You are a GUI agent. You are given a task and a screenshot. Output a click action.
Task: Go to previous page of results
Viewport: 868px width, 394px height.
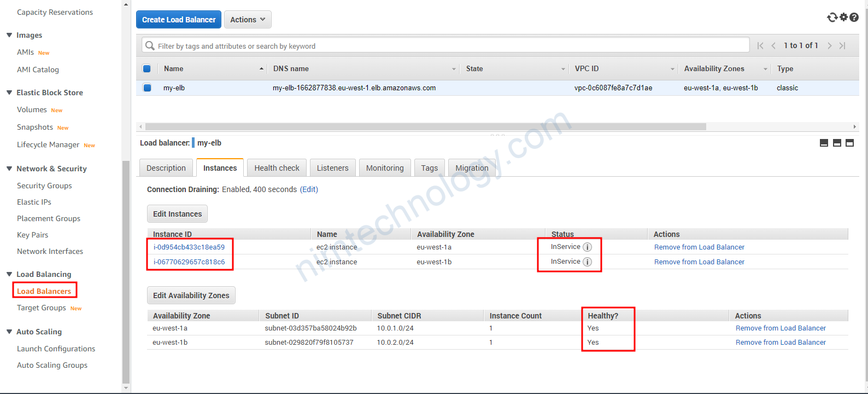click(x=773, y=45)
